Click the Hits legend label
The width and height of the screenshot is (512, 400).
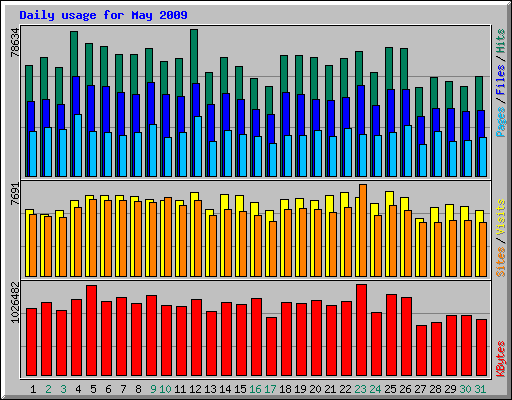point(501,41)
